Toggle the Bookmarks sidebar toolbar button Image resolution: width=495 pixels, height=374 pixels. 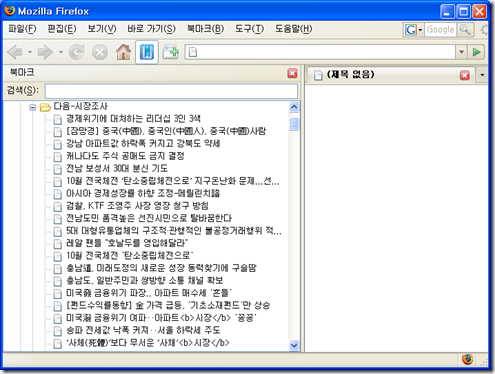coord(147,52)
